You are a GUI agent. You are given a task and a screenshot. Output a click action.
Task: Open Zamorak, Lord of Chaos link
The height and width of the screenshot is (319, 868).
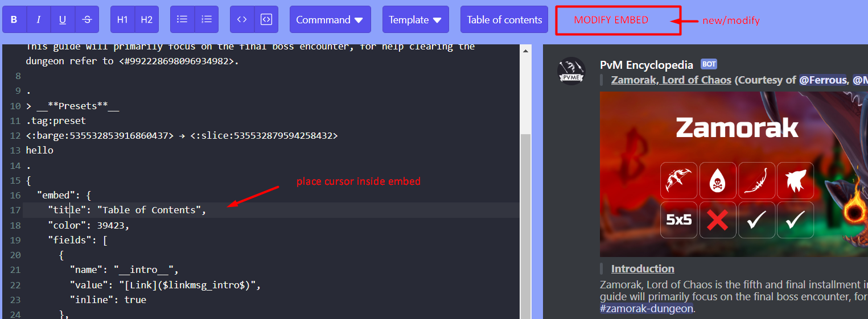671,80
